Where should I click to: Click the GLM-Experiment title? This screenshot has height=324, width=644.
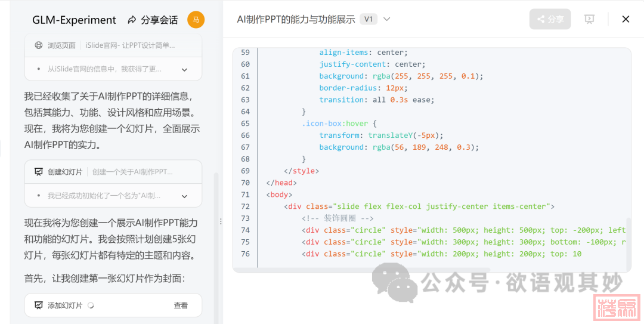pos(74,20)
